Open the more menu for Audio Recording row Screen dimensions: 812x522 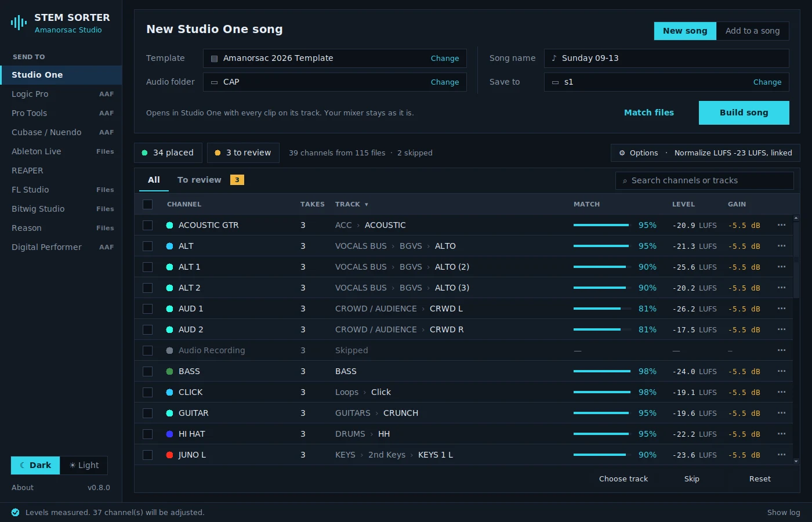point(781,350)
